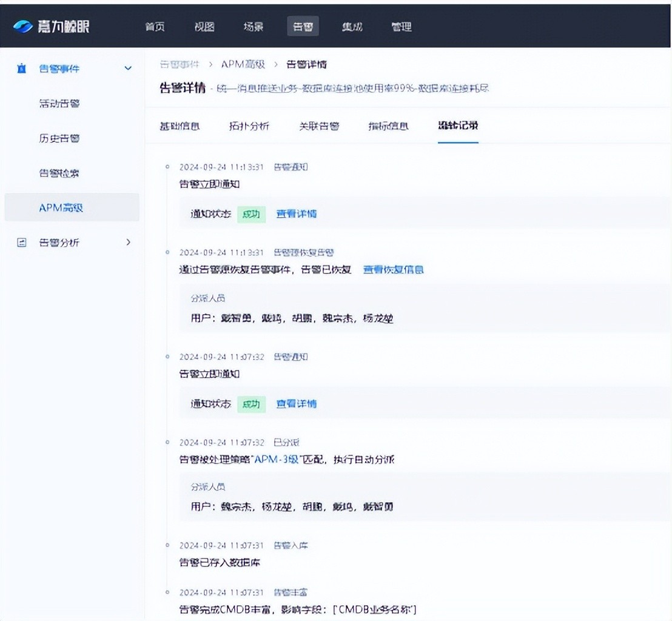This screenshot has width=672, height=621.
Task: Open the 关联告警 tab
Action: 319,126
